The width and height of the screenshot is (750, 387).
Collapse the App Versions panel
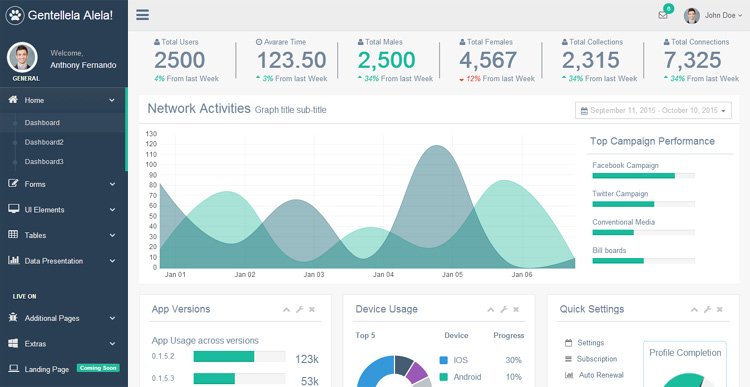286,310
